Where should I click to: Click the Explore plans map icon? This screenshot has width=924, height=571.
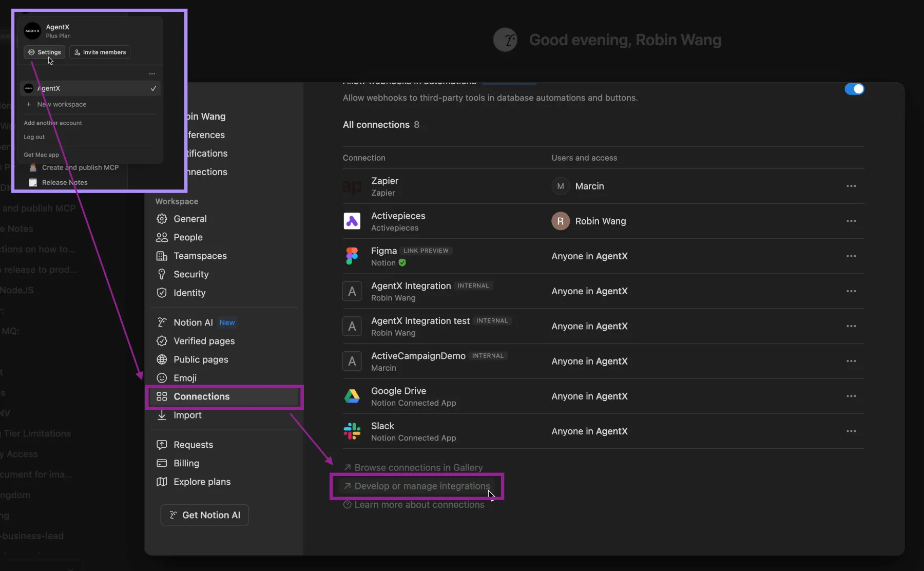click(162, 482)
